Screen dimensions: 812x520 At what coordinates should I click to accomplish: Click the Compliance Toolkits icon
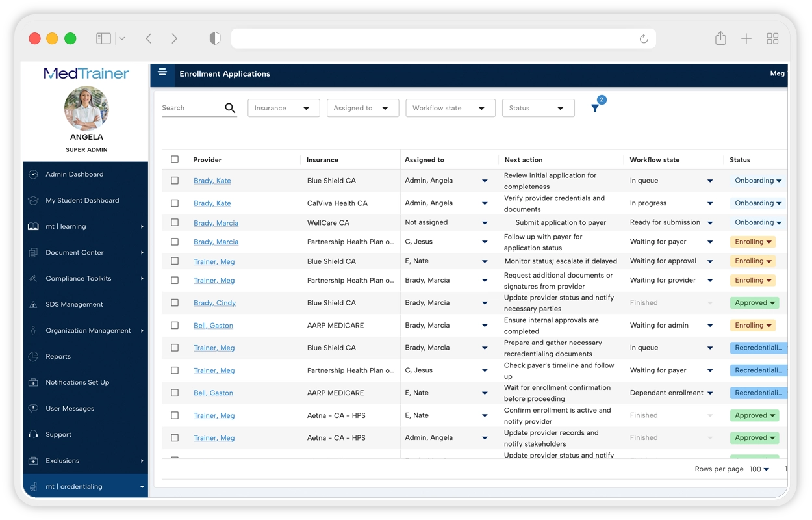tap(33, 278)
